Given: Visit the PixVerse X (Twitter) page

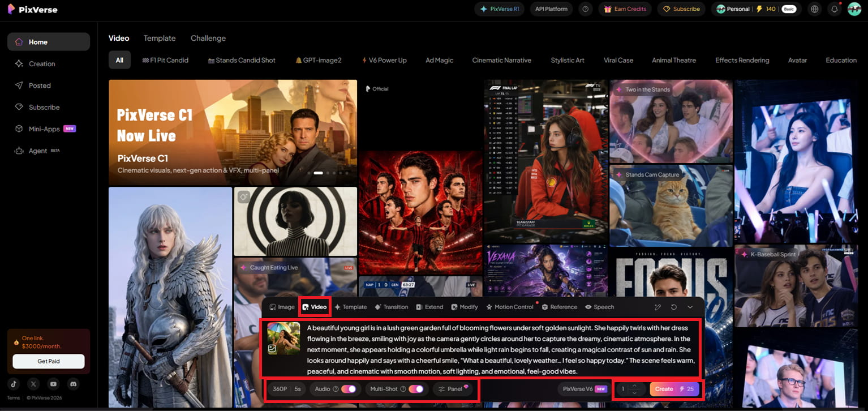Looking at the screenshot, I should (x=33, y=384).
